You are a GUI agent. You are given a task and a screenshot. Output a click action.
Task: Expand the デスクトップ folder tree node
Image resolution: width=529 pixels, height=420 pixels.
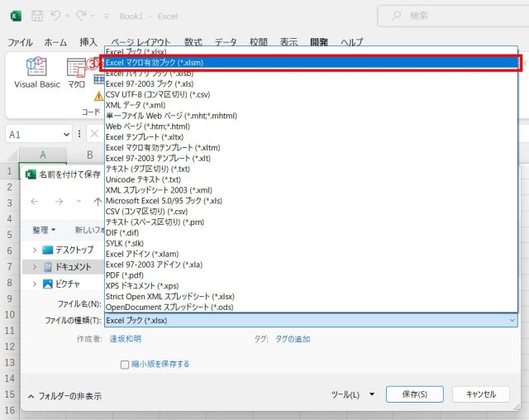(x=34, y=250)
